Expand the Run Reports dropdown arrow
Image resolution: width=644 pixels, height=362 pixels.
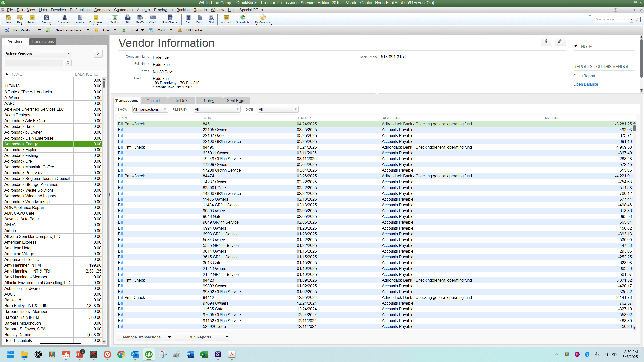227,337
